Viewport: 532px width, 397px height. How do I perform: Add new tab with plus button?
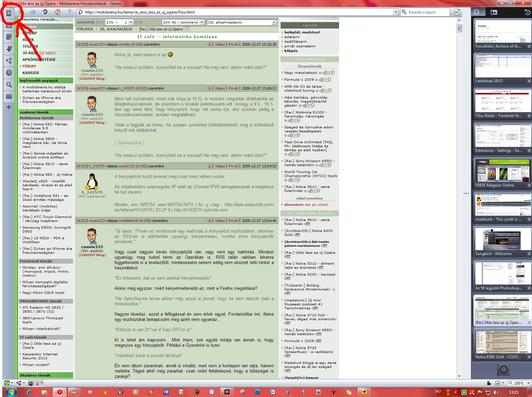(504, 369)
